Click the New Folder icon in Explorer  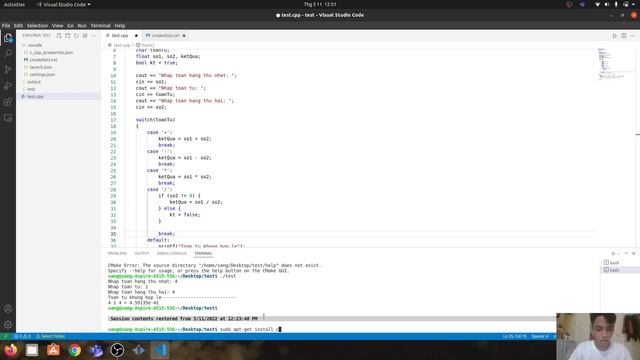click(68, 36)
